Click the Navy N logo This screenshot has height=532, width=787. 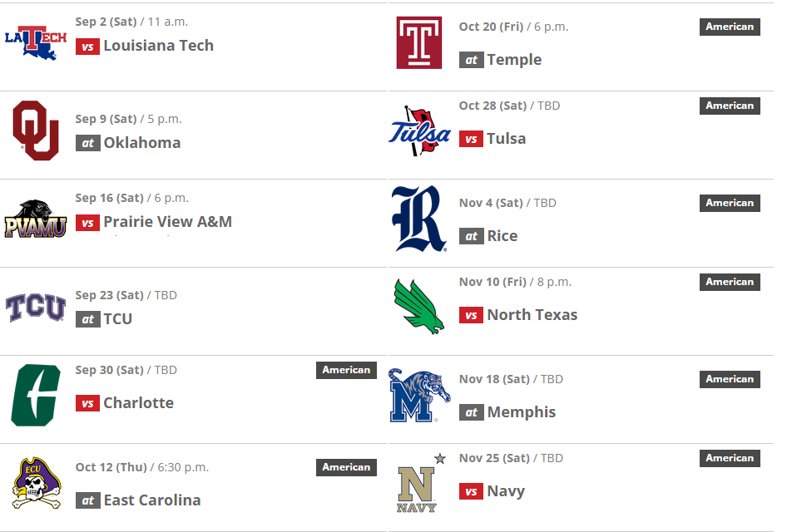(x=419, y=483)
